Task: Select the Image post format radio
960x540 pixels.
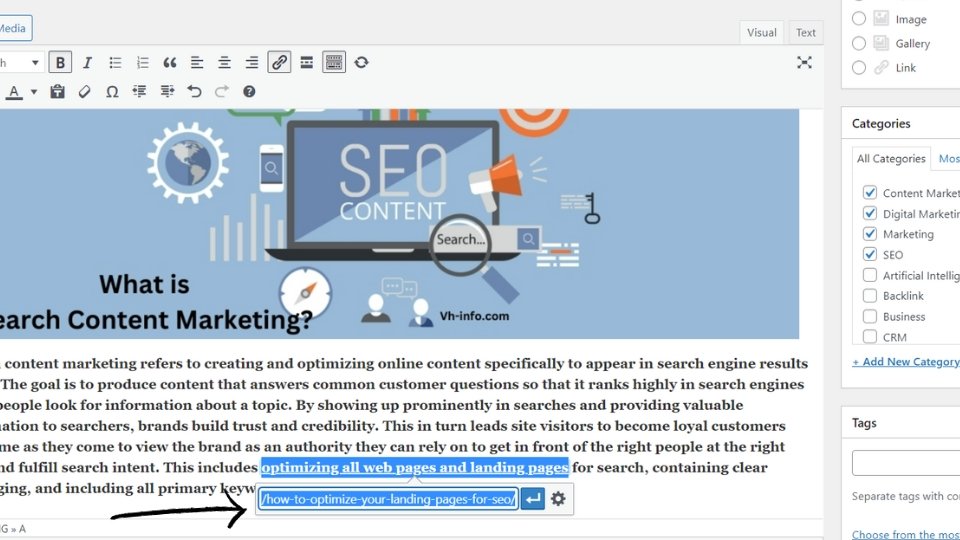Action: [859, 19]
